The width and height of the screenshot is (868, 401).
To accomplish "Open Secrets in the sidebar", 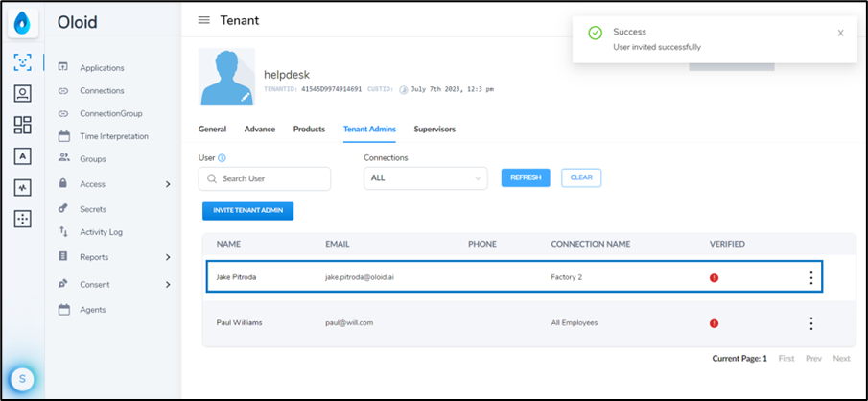I will coord(93,209).
